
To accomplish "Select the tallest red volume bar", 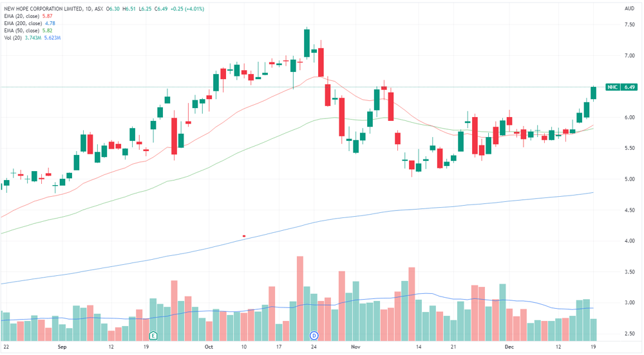I will (x=300, y=298).
